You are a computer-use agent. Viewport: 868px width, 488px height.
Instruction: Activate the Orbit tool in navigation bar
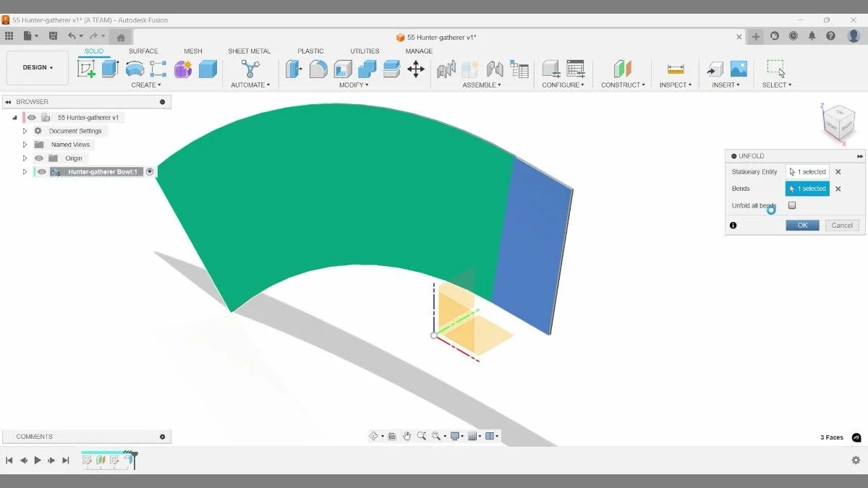click(x=373, y=436)
